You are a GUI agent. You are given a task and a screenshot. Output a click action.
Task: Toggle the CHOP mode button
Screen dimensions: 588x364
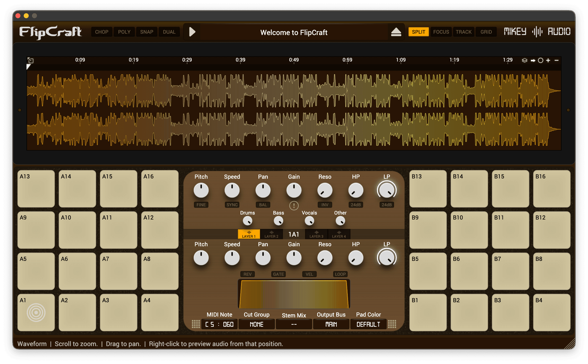point(101,32)
